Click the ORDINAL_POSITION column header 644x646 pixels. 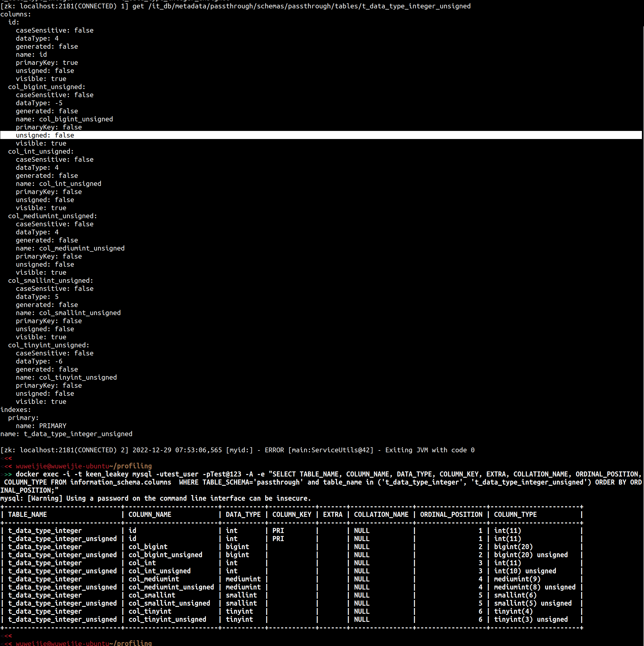(x=451, y=514)
